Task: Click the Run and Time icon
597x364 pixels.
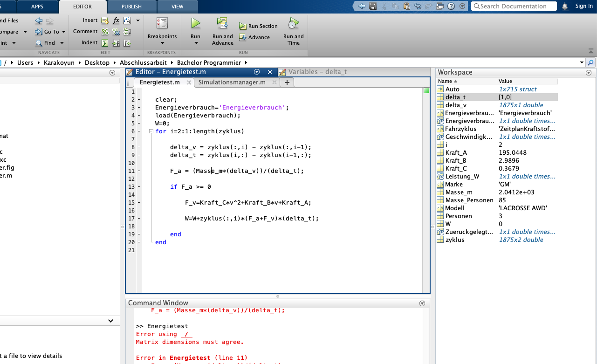Action: [293, 24]
